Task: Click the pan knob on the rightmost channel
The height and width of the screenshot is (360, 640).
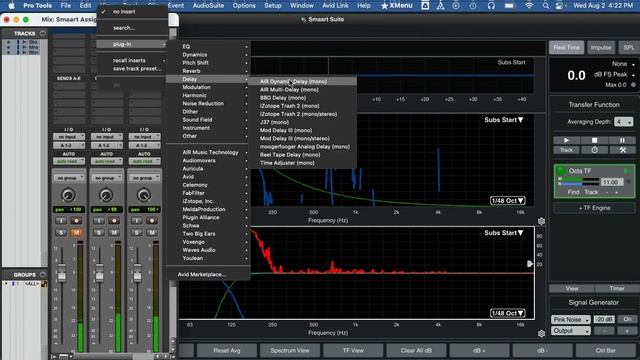Action: click(x=144, y=195)
